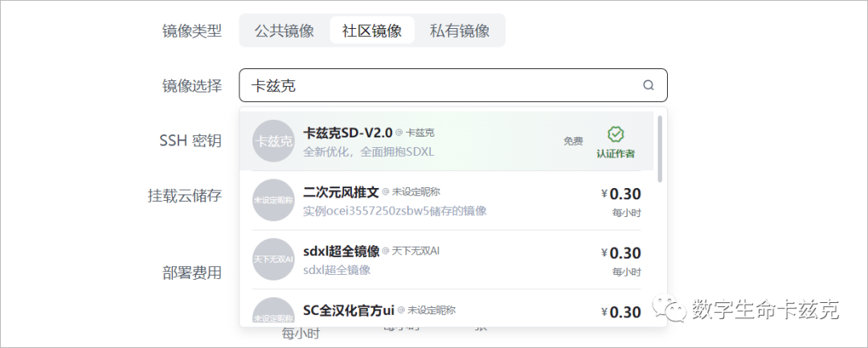Focus the 镜像选择 search input field

(x=452, y=85)
